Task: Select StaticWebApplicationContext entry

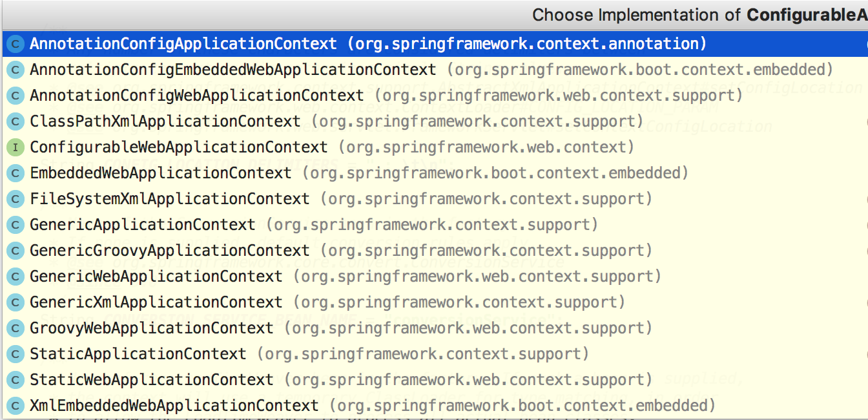Action: tap(152, 380)
